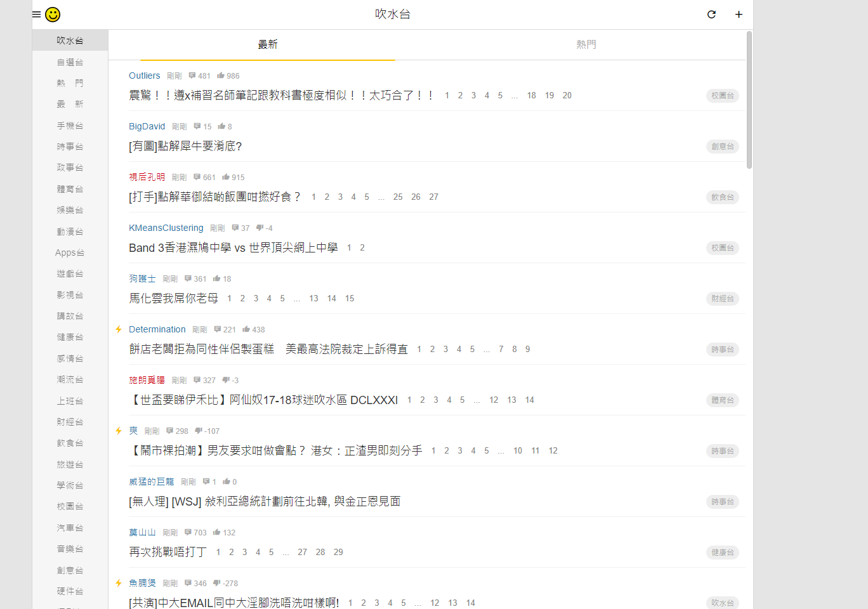Jump to page 27 of 視后孔明 thread
Screen dimensions: 868x609
tap(434, 197)
